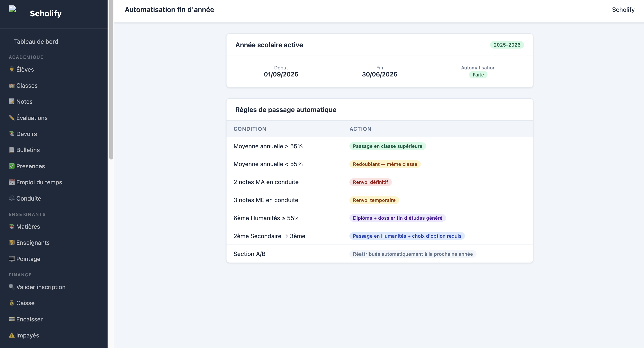The width and height of the screenshot is (644, 348).
Task: Click the Automatisation fin d'année page title
Action: click(x=169, y=9)
